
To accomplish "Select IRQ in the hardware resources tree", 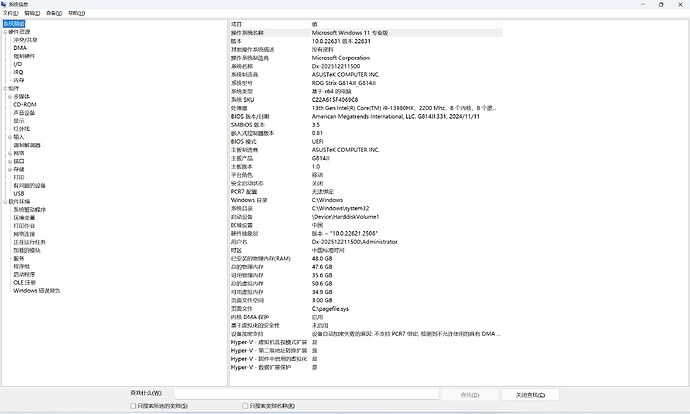I will click(19, 72).
